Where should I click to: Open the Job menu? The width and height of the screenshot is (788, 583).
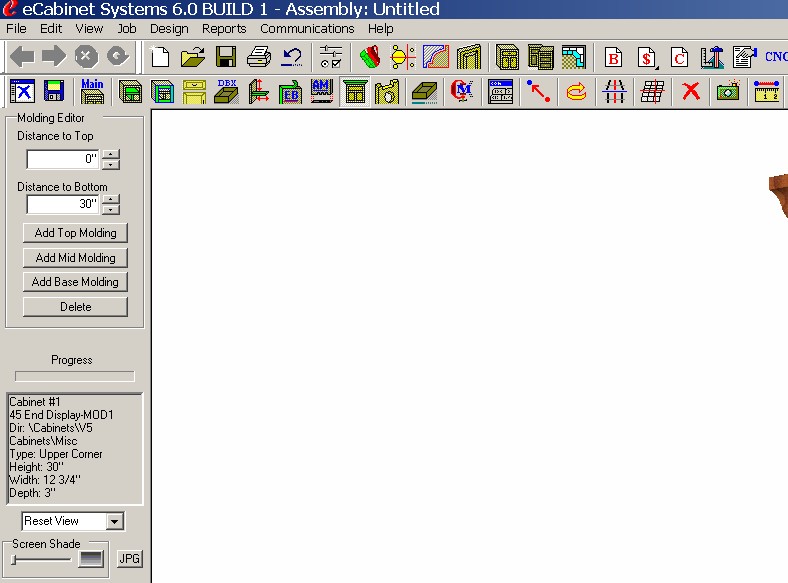[x=127, y=29]
